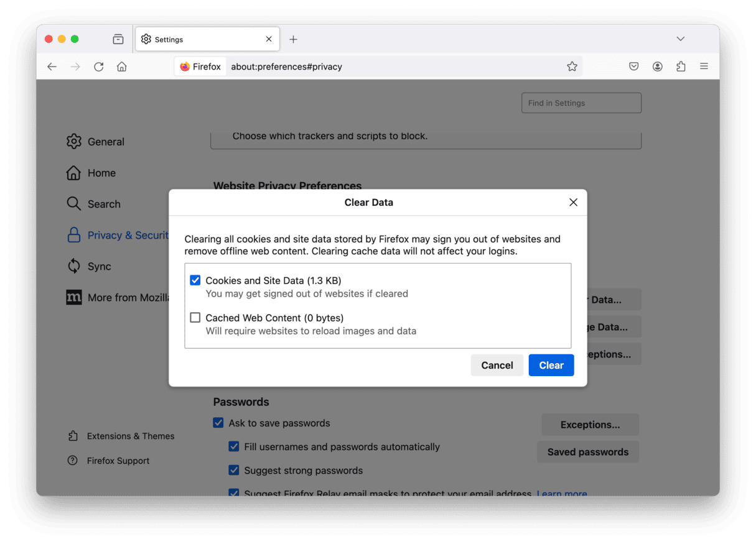Check the Cached Web Content checkbox
This screenshot has height=544, width=756.
point(195,318)
